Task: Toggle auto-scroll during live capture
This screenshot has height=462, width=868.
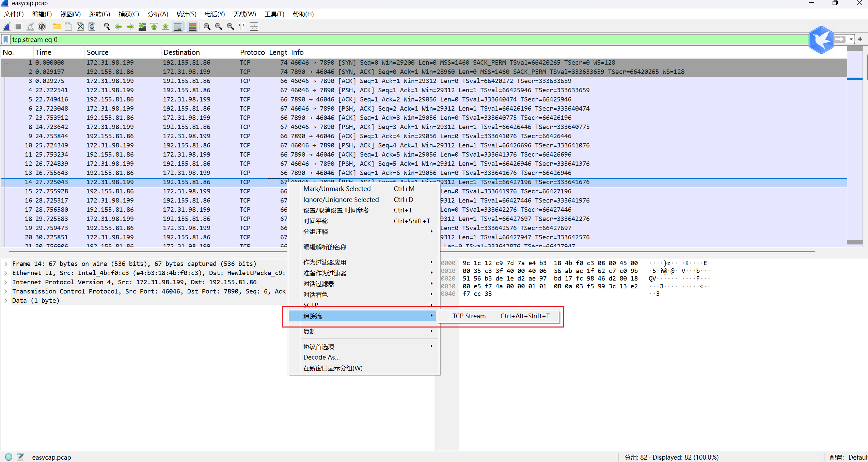Action: coord(177,27)
